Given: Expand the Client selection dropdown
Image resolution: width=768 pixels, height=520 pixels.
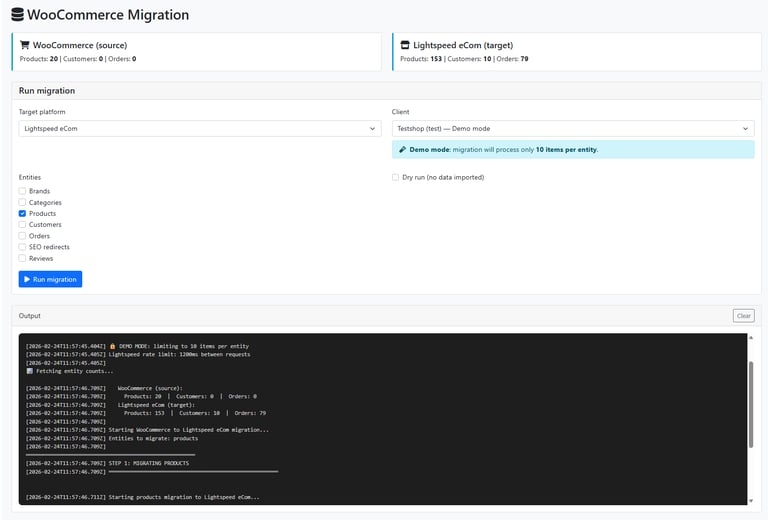Looking at the screenshot, I should (x=573, y=128).
